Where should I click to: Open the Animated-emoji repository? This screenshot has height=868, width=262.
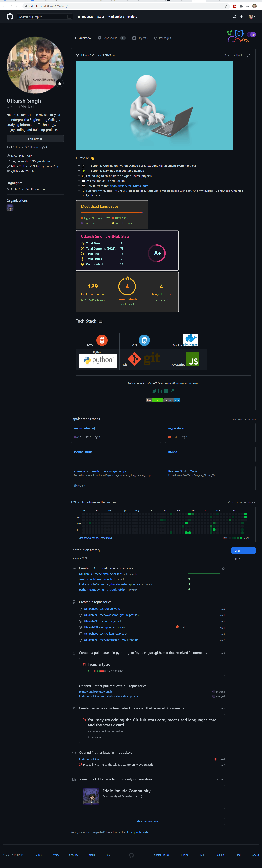point(85,428)
